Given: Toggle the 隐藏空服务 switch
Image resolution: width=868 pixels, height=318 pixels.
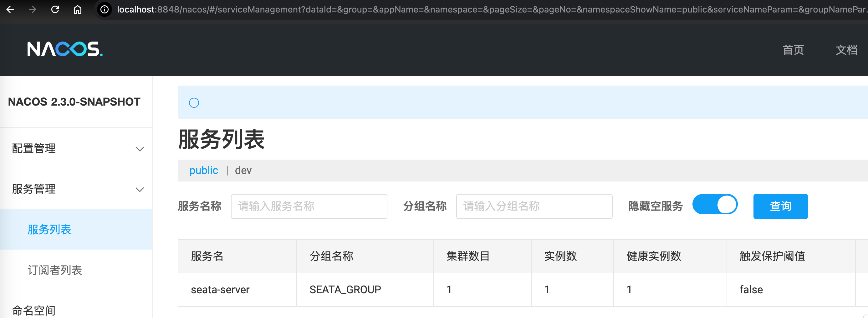Looking at the screenshot, I should click(715, 205).
